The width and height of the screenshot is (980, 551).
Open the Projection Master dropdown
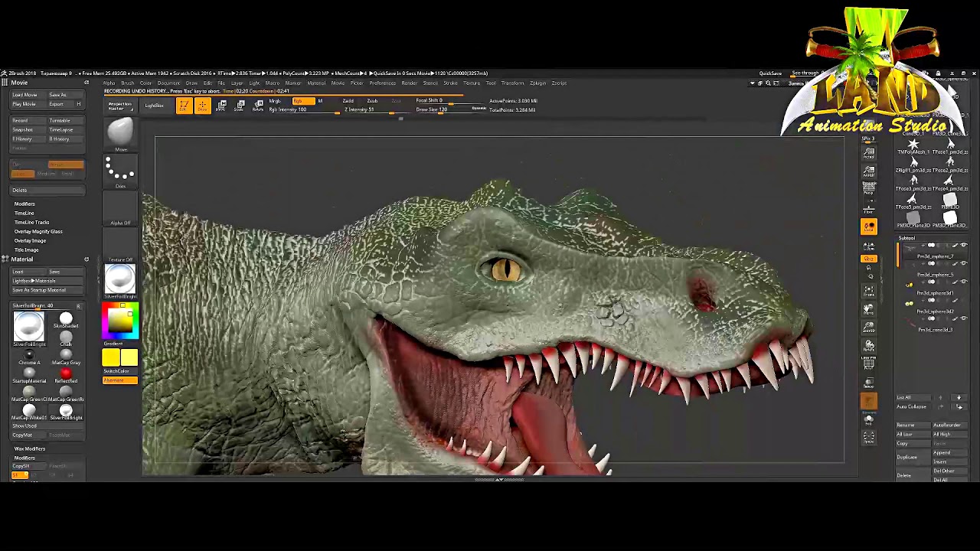[119, 106]
